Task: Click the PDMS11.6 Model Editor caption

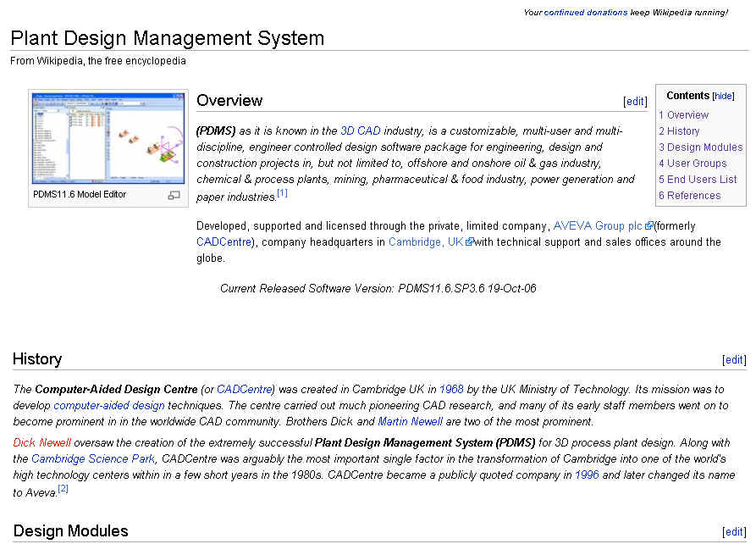Action: pyautogui.click(x=80, y=195)
